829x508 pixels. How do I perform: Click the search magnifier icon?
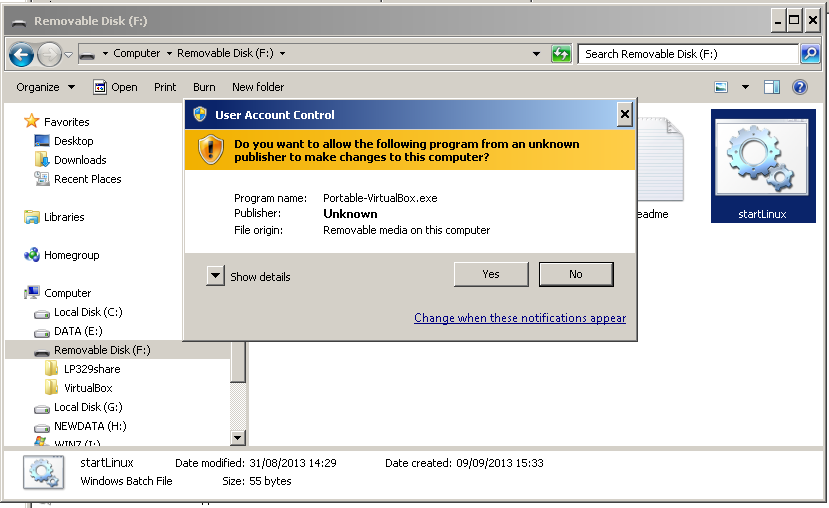coord(810,54)
